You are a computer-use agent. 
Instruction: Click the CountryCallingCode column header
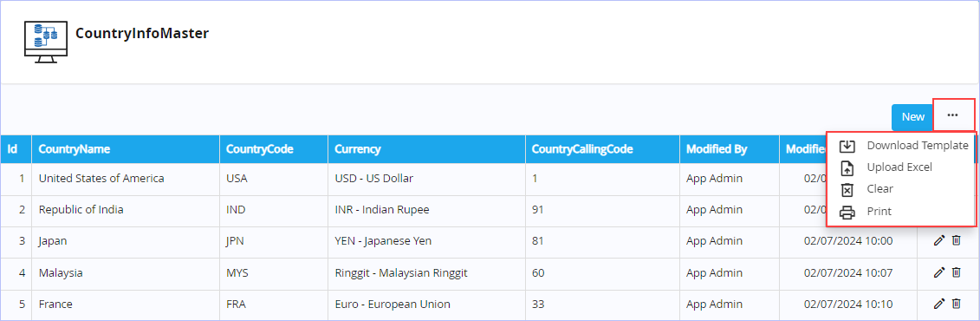[x=582, y=149]
